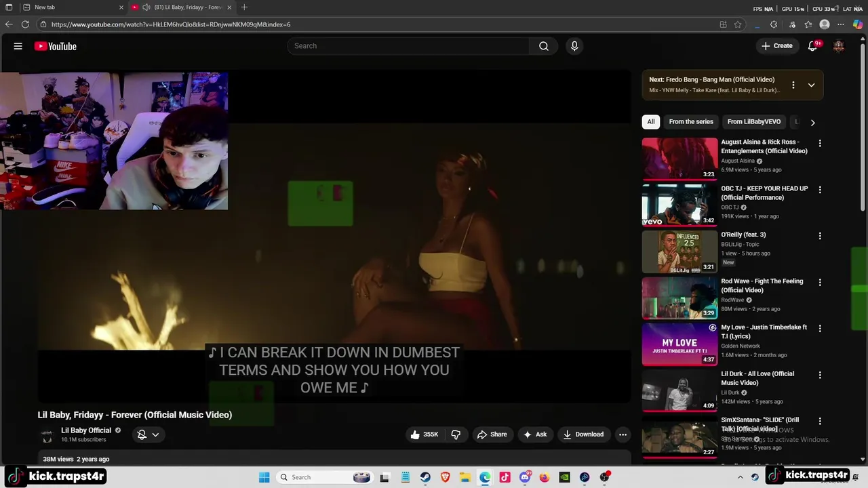Close the Lil Baby YouTube browser tab
Viewport: 868px width, 488px height.
click(229, 7)
